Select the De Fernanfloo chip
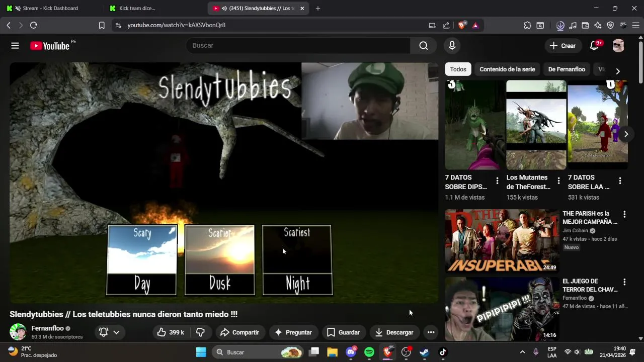Screen dimensions: 644x362 [567, 69]
